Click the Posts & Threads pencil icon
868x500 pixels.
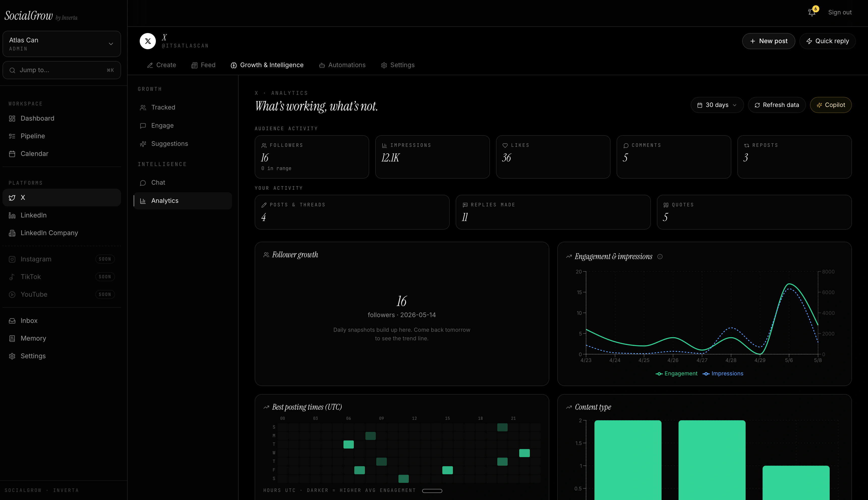click(264, 205)
